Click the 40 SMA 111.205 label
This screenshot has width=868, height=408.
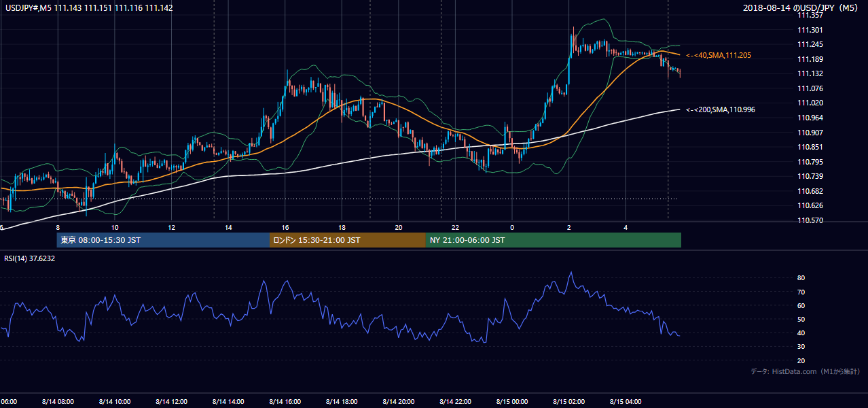coord(719,55)
